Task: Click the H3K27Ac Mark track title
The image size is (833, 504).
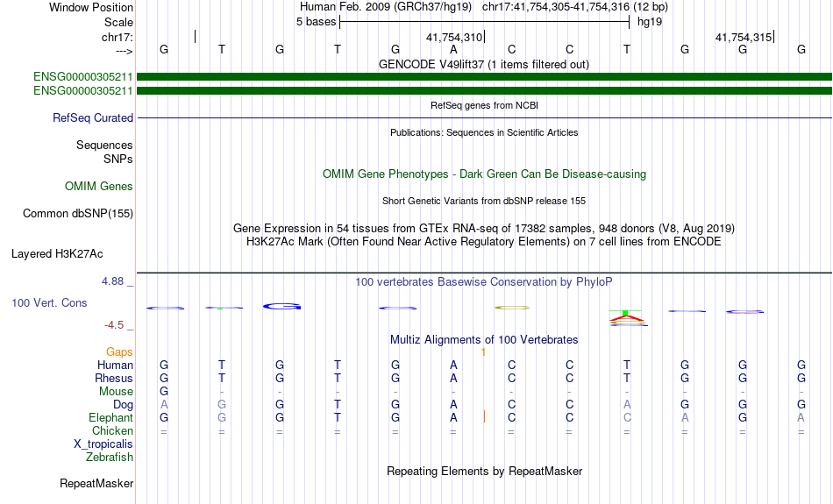Action: [484, 242]
